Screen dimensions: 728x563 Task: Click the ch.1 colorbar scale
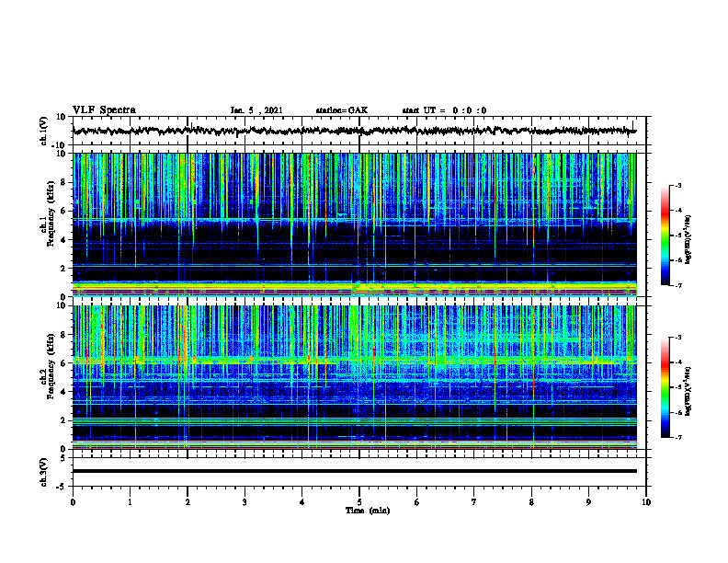tap(665, 236)
